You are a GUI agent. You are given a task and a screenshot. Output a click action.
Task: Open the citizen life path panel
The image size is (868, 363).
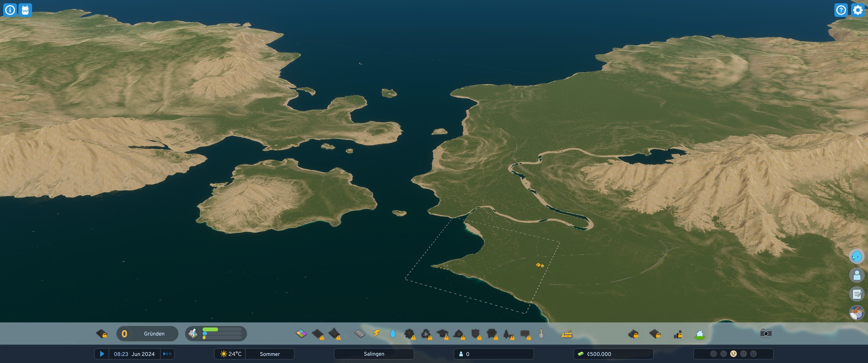[x=857, y=275]
